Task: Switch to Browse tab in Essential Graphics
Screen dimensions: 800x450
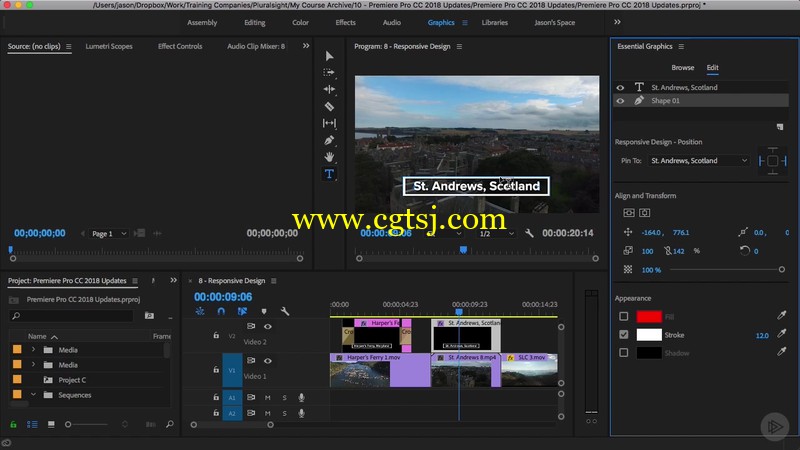Action: [683, 67]
